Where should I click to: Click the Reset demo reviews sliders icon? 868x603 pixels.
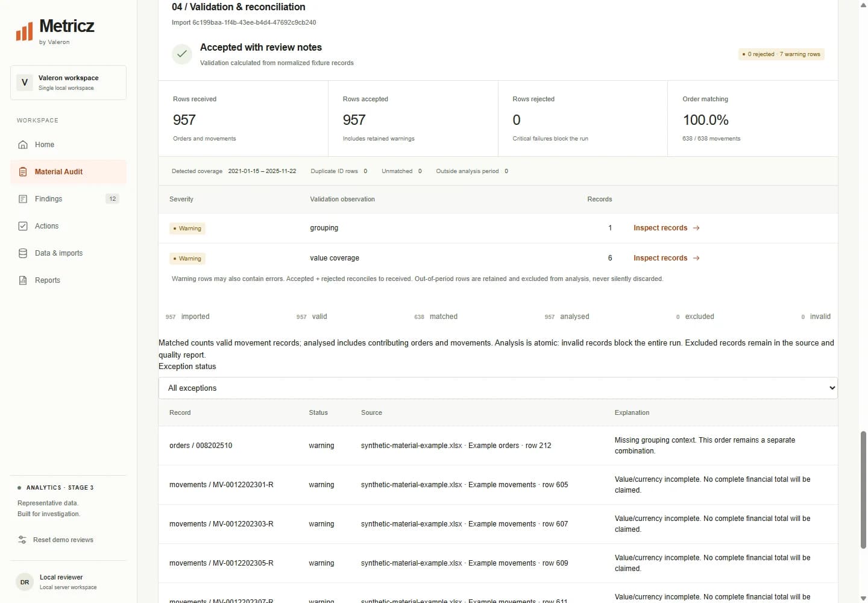click(22, 540)
